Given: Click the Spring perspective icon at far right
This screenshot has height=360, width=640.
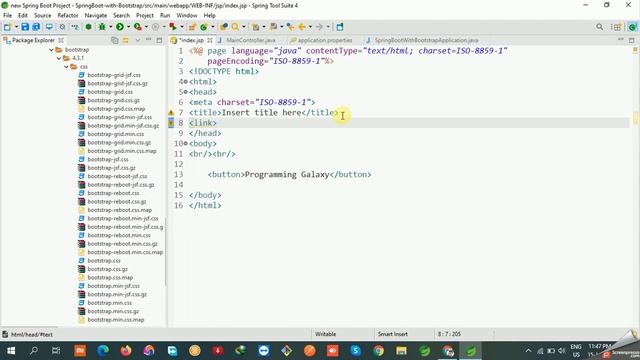Looking at the screenshot, I should tap(632, 27).
